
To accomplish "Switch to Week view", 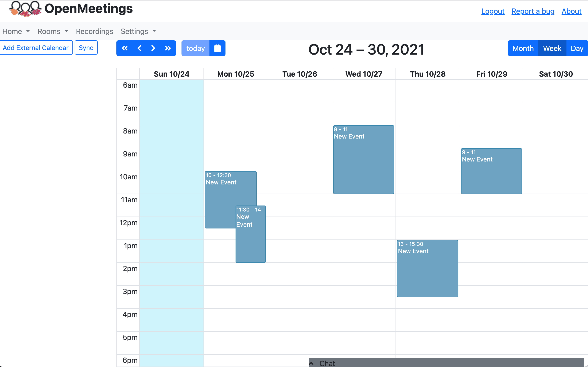I will click(552, 48).
